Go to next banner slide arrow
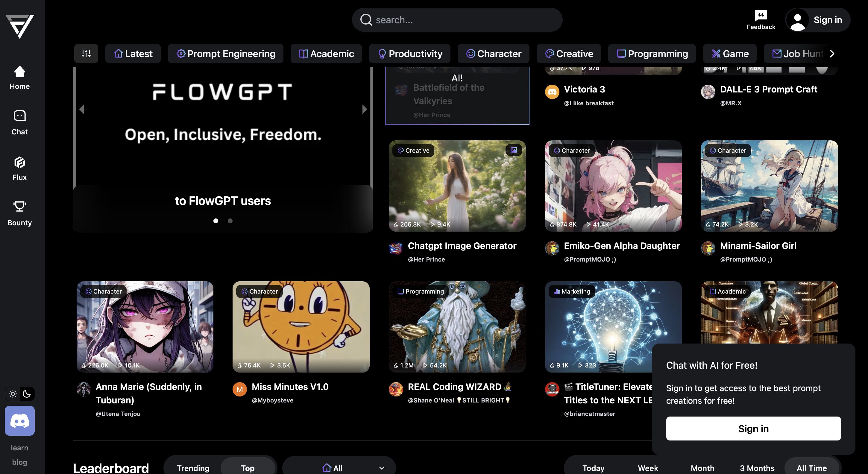The height and width of the screenshot is (474, 868). 364,109
